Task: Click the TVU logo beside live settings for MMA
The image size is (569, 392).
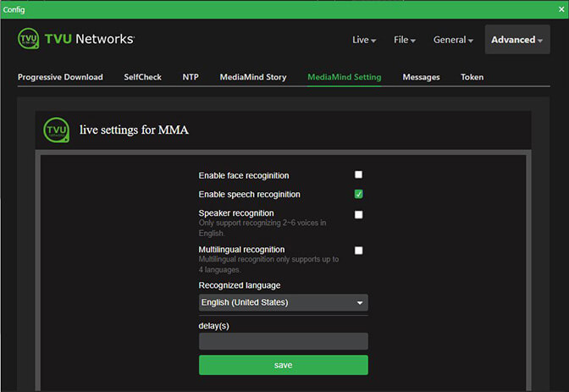Action: [56, 130]
